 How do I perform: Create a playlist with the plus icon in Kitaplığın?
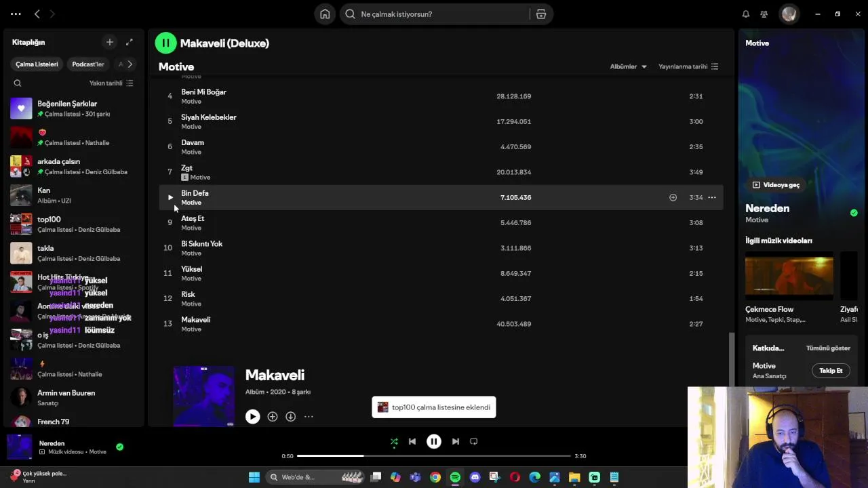point(110,42)
